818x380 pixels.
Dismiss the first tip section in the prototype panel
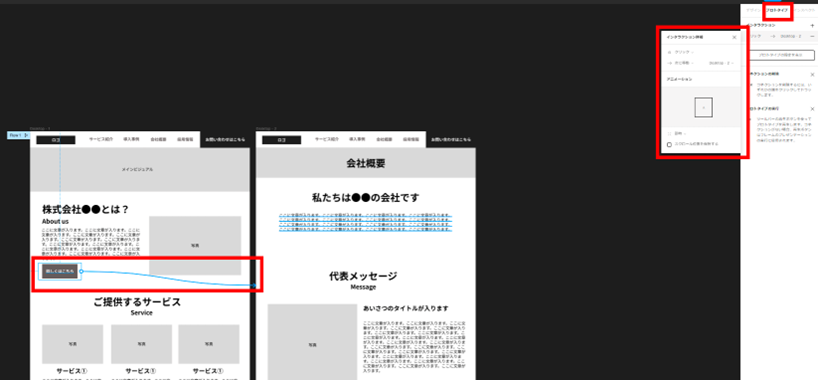(x=812, y=75)
